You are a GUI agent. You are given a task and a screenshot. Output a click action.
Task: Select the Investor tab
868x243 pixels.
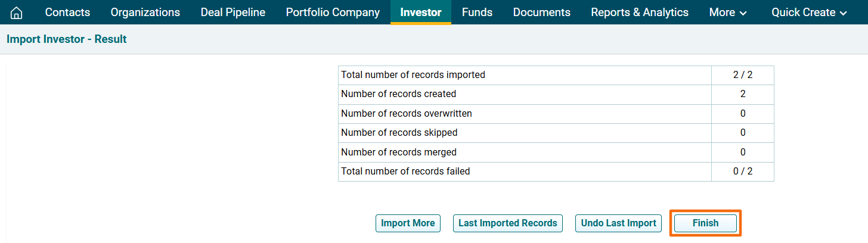421,13
